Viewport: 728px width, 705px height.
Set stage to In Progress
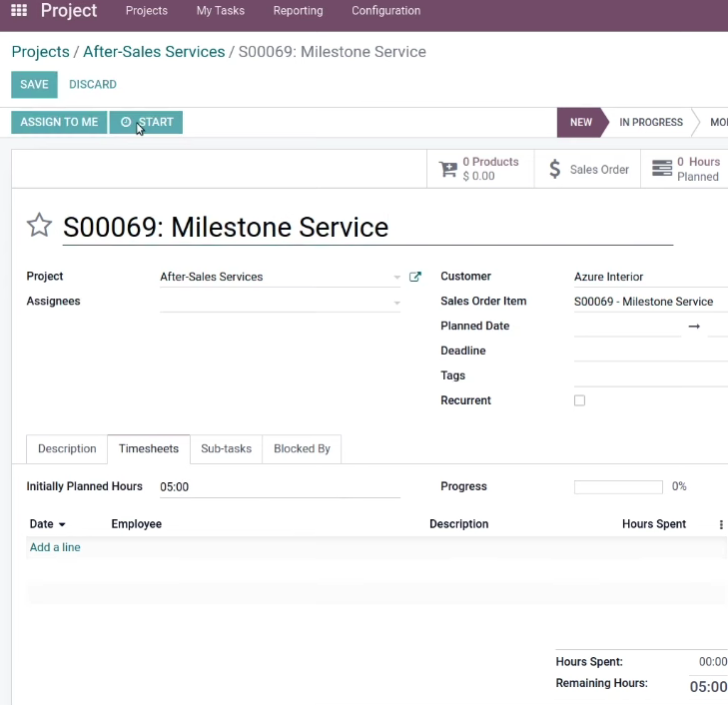point(651,122)
